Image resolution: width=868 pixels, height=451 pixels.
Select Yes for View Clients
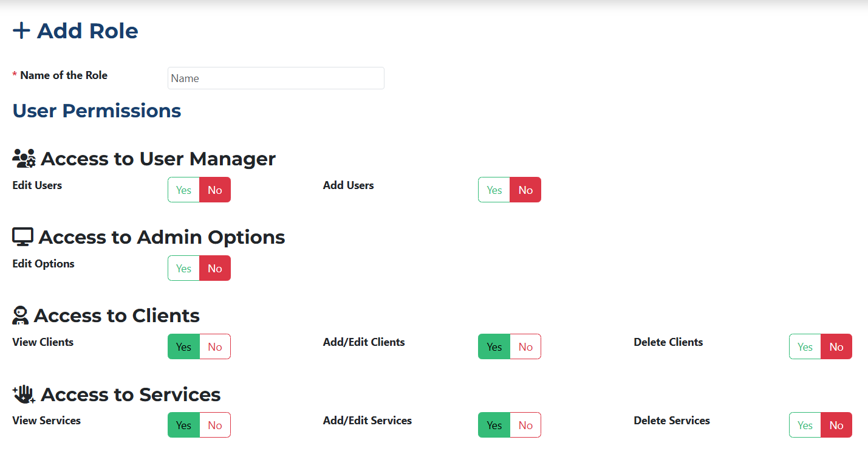(183, 347)
